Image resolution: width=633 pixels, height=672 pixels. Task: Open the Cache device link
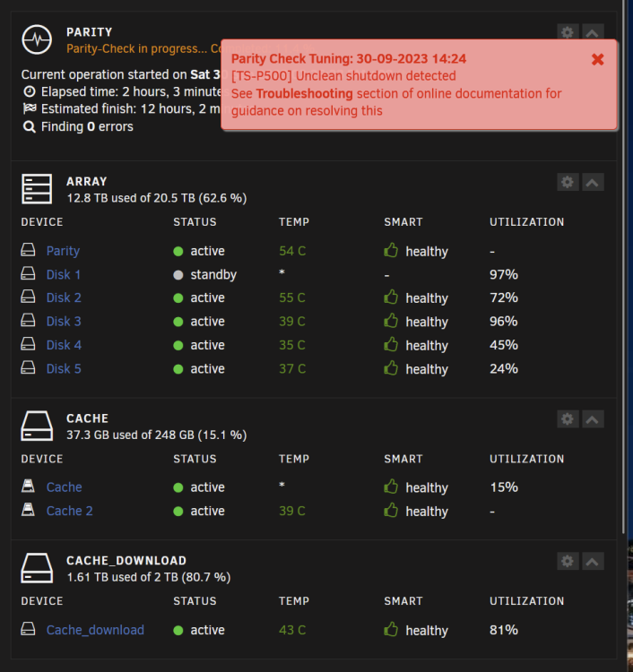[x=65, y=487]
